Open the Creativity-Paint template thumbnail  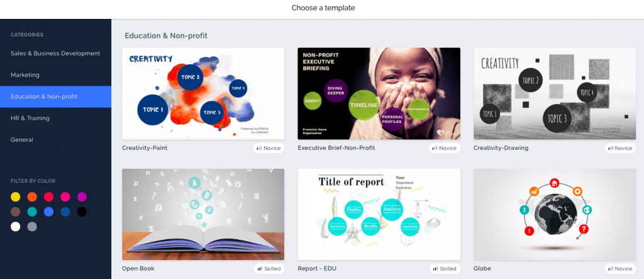[203, 94]
